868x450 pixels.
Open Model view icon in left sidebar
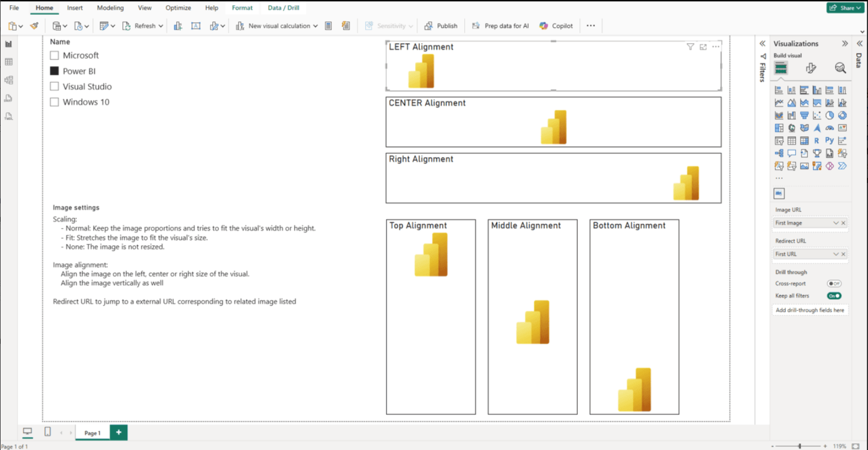(9, 80)
